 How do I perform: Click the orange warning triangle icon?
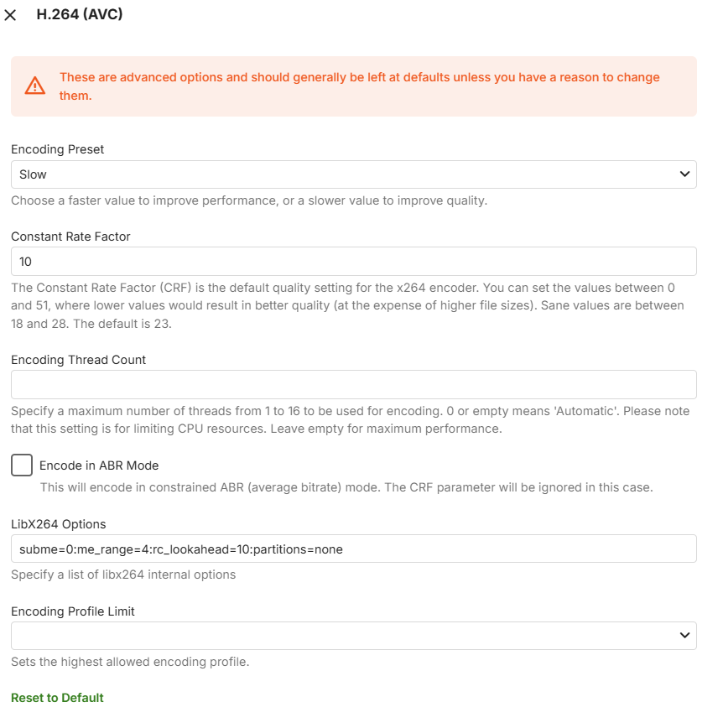tap(34, 86)
